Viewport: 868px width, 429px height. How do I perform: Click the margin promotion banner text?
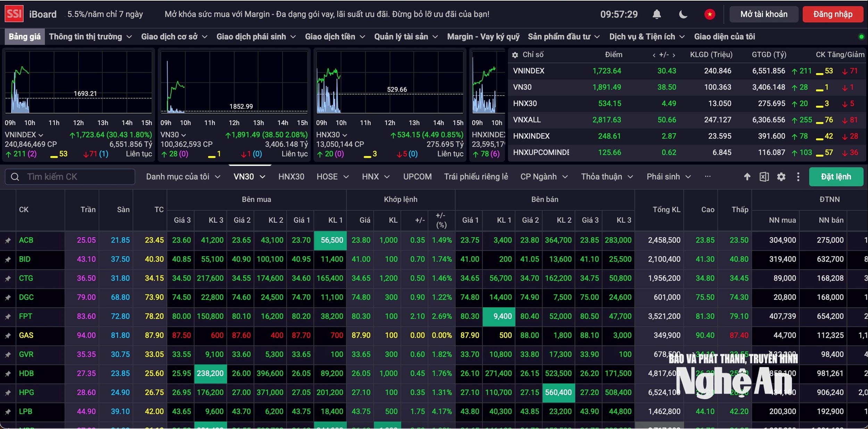(327, 14)
